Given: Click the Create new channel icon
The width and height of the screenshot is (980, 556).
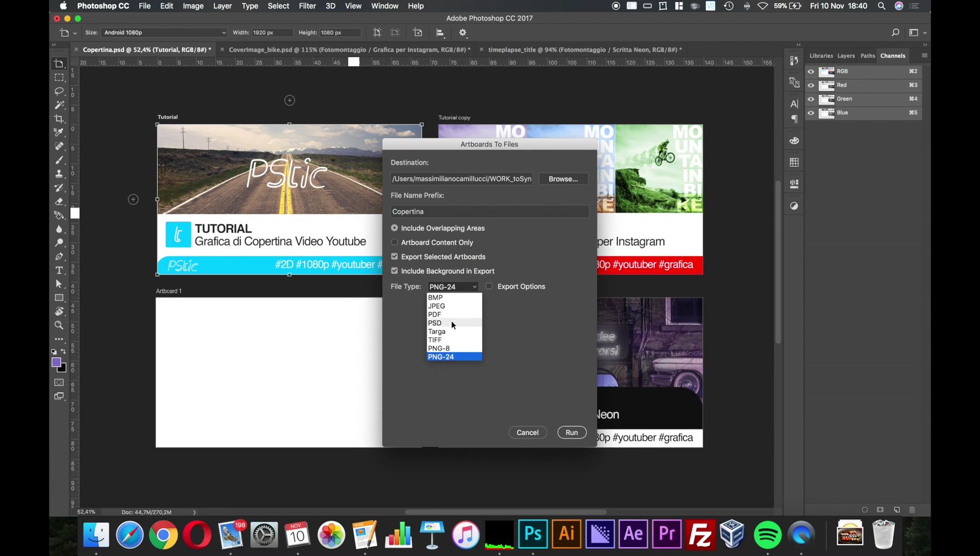Looking at the screenshot, I should coord(897,510).
